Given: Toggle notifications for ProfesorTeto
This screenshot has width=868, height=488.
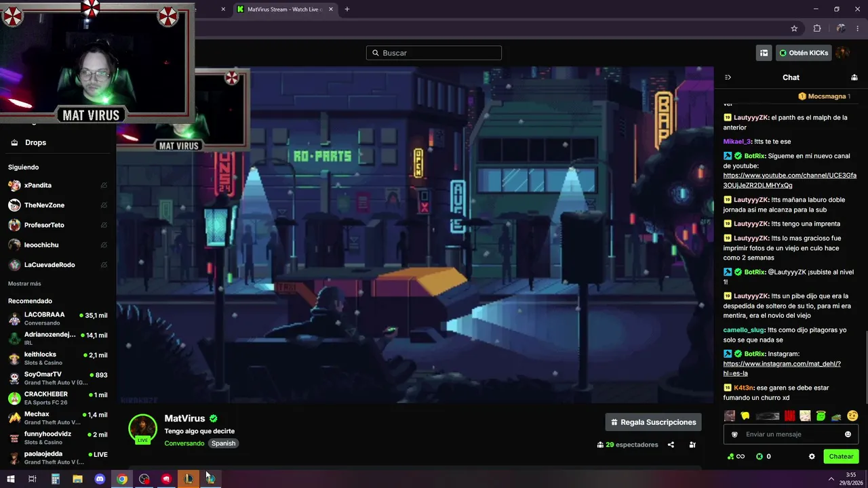Looking at the screenshot, I should click(104, 225).
